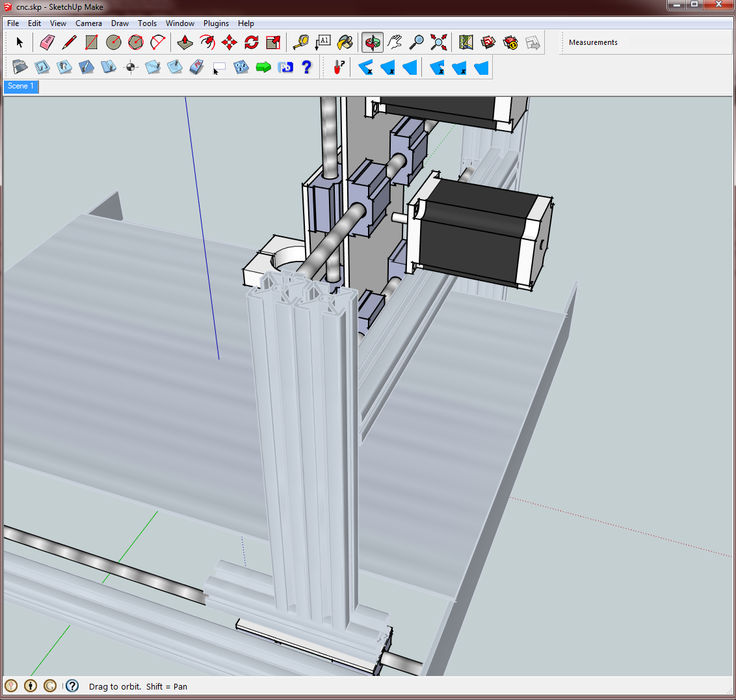
Task: Select the Circle drawing tool
Action: click(x=113, y=42)
